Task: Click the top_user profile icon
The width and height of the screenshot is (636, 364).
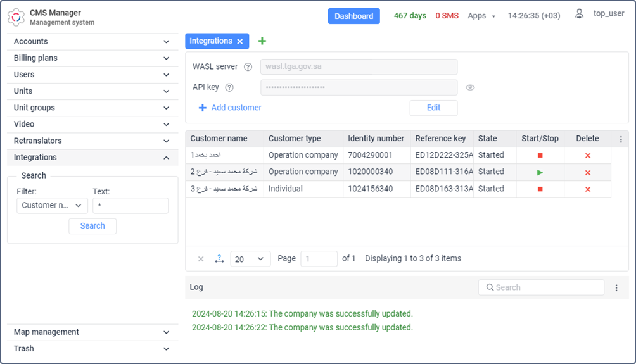Action: pos(579,14)
